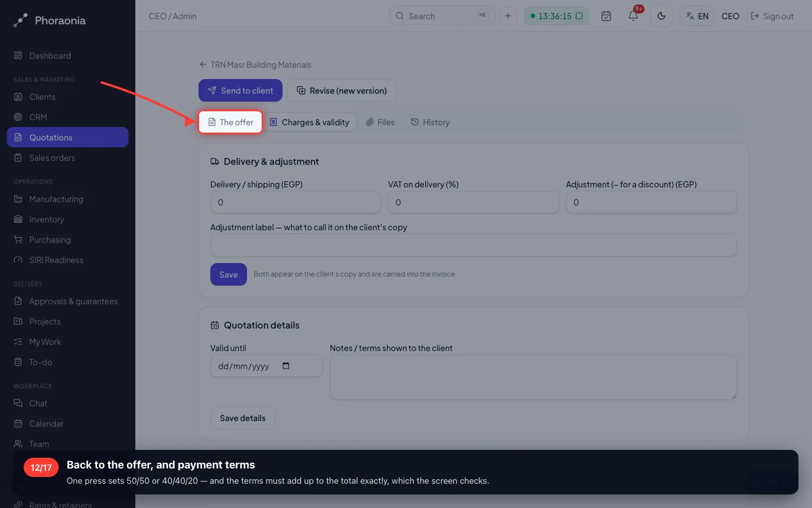Click the stop square in timer
The image size is (812, 508).
579,16
